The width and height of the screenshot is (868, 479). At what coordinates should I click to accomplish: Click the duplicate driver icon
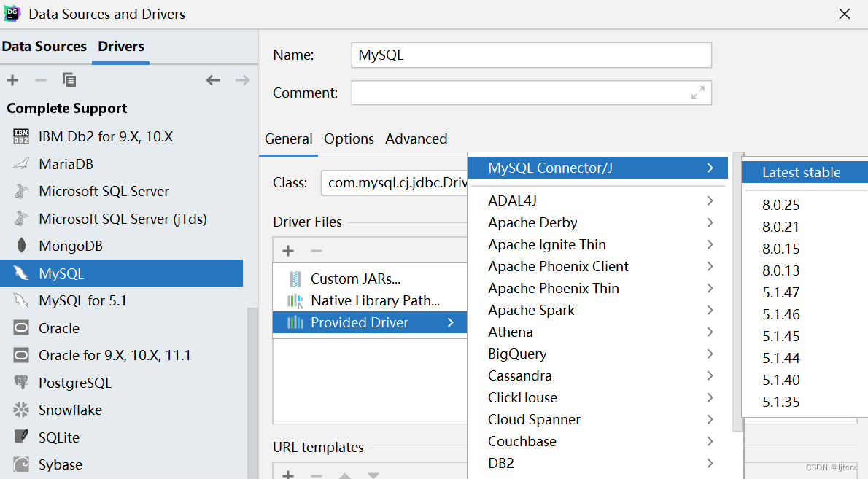tap(69, 80)
